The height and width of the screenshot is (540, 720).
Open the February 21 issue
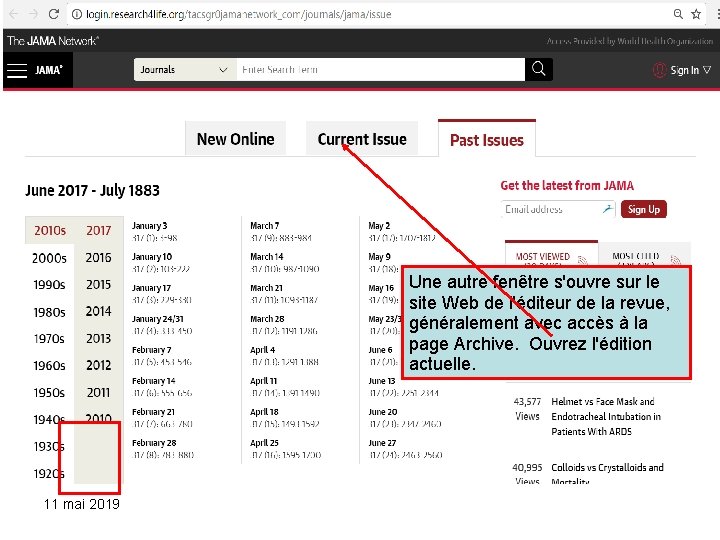point(153,412)
